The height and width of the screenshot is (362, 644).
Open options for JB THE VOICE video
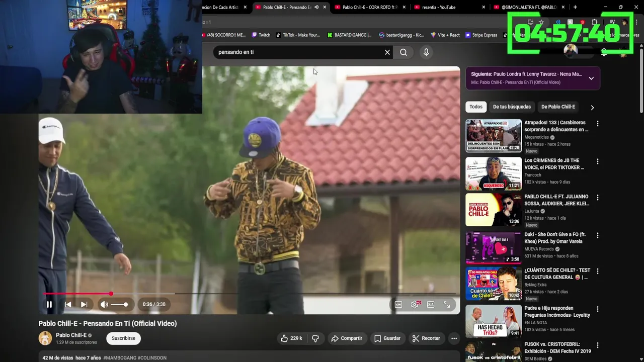click(597, 162)
